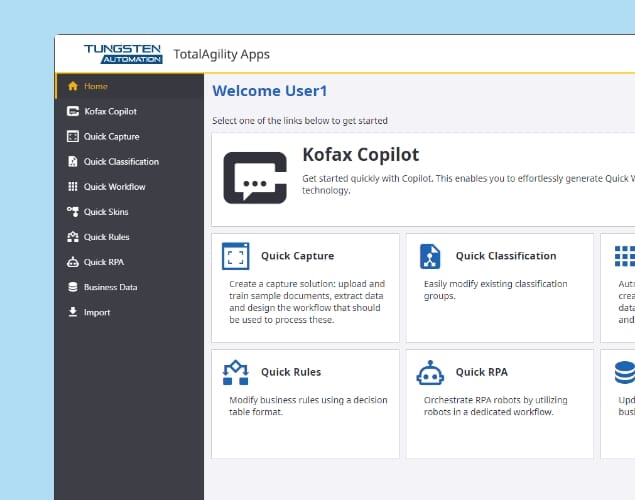Click 'Orchestrate RPA robots' description text
The image size is (635, 500).
[495, 406]
